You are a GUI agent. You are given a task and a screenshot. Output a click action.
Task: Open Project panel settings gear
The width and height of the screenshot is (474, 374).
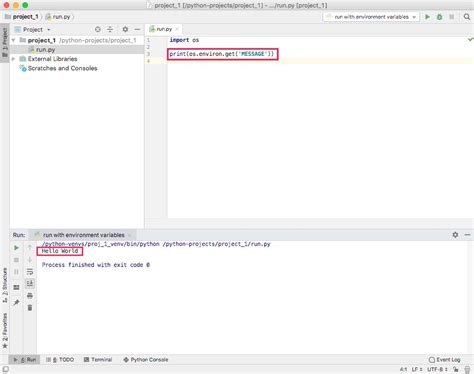(125, 29)
